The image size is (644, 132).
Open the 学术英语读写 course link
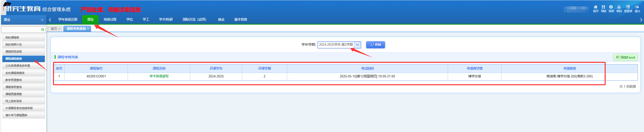point(159,76)
